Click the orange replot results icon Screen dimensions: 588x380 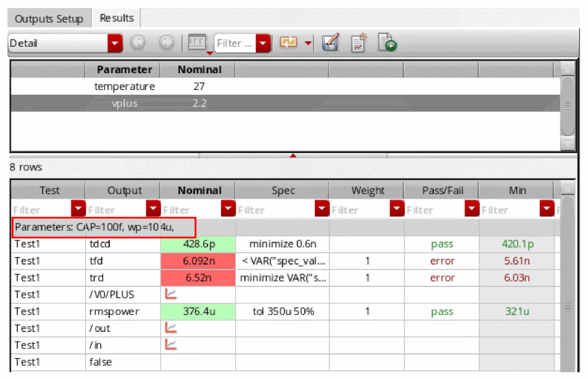click(x=289, y=43)
